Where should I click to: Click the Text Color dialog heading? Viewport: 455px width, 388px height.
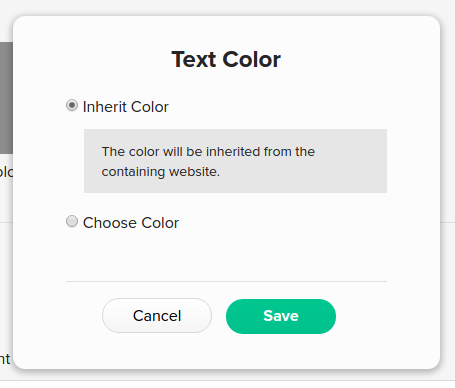(x=226, y=59)
